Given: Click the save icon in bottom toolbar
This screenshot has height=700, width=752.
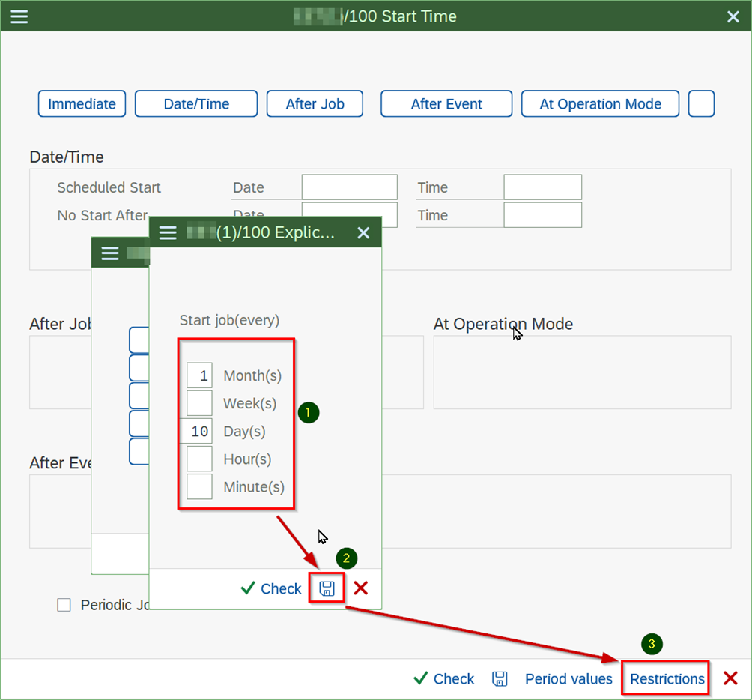Looking at the screenshot, I should click(x=500, y=679).
